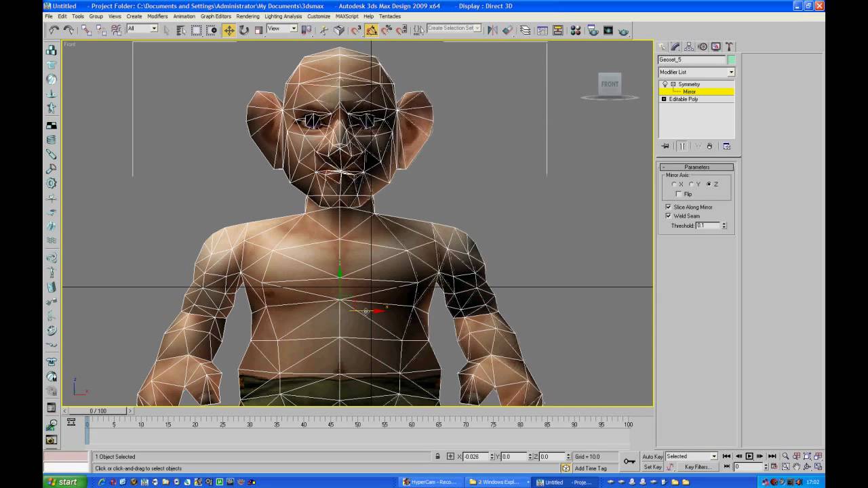Click the Auto Key button
Image resolution: width=868 pixels, height=488 pixels.
652,457
